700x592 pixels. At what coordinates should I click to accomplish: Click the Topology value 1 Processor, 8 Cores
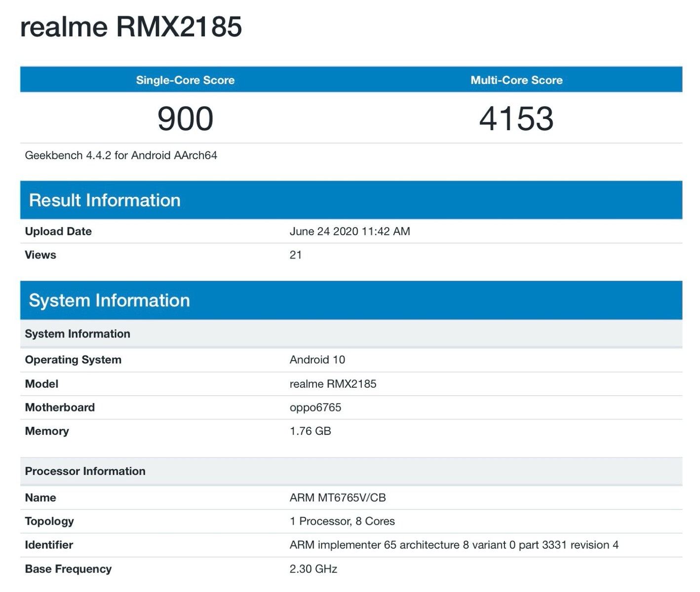pos(342,521)
